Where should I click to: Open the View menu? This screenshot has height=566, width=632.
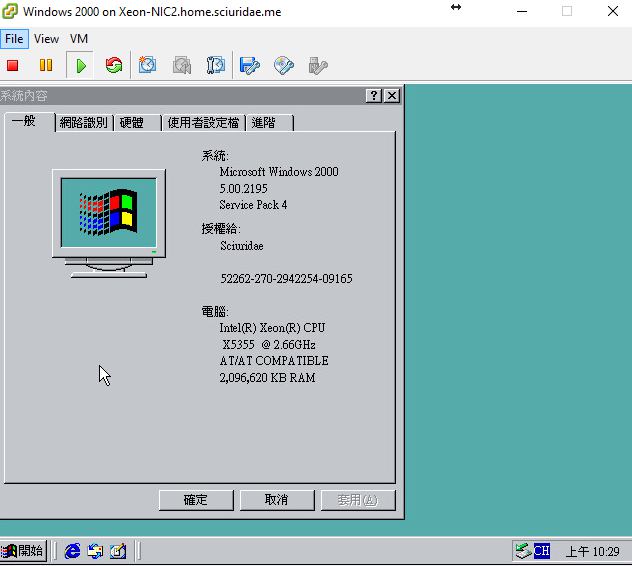pos(46,39)
